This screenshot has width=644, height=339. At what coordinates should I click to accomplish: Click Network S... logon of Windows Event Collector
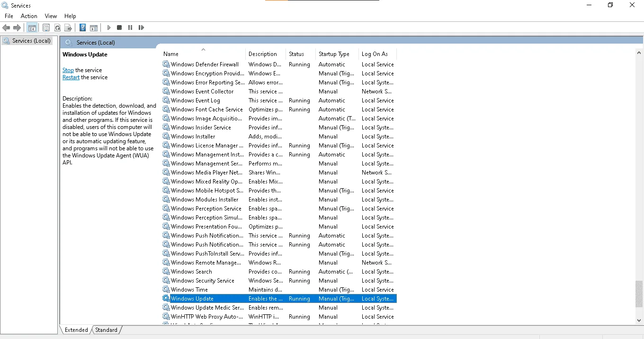pyautogui.click(x=376, y=92)
